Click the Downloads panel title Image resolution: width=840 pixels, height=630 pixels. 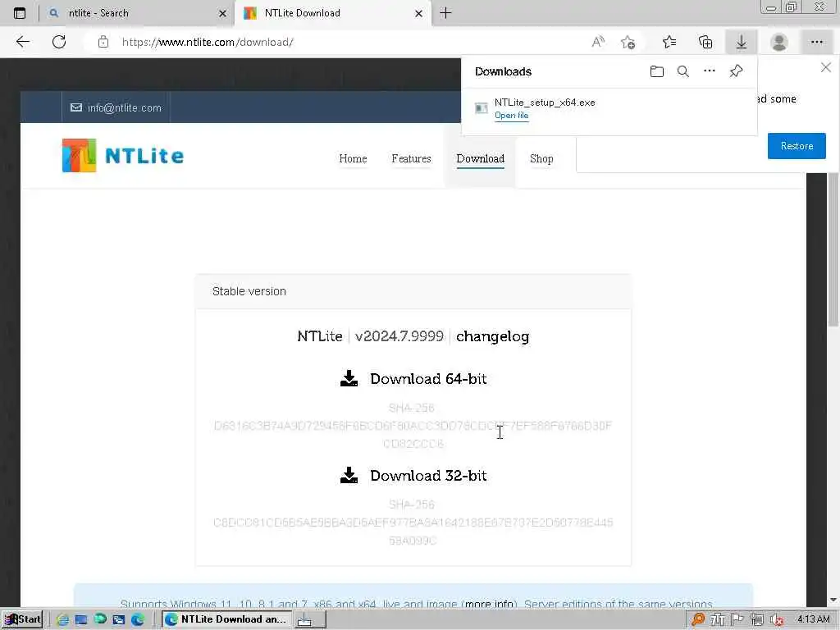point(503,72)
